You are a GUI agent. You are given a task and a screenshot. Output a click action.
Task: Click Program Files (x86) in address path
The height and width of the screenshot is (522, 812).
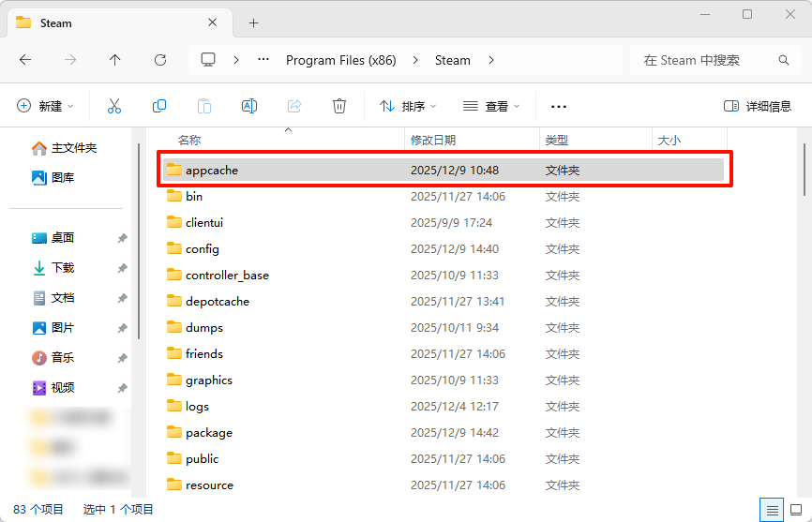340,61
